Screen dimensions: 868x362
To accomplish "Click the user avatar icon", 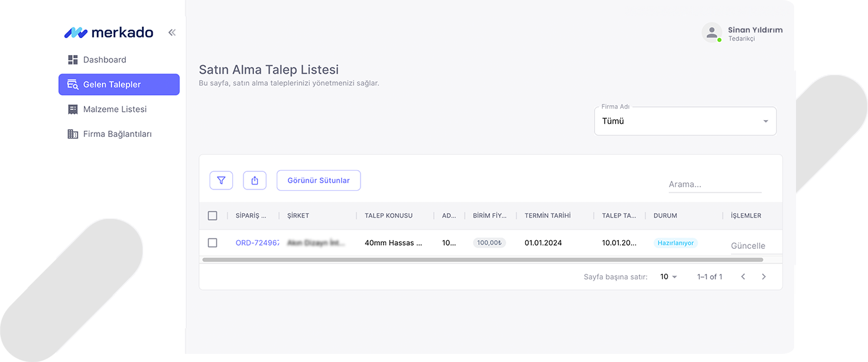I will tap(712, 33).
